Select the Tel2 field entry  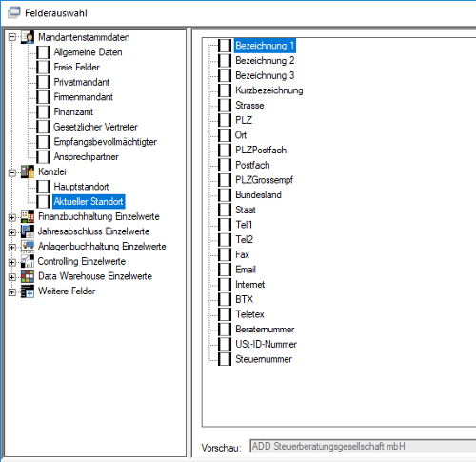(244, 240)
